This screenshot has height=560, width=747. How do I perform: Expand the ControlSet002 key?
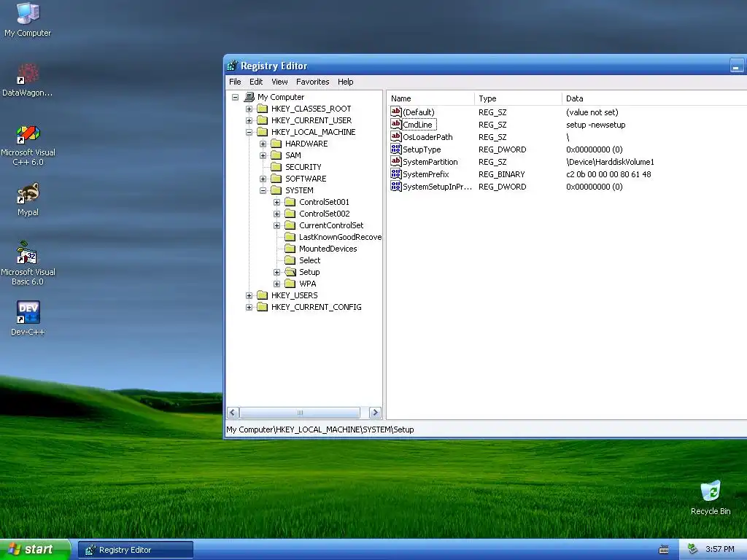pyautogui.click(x=276, y=214)
